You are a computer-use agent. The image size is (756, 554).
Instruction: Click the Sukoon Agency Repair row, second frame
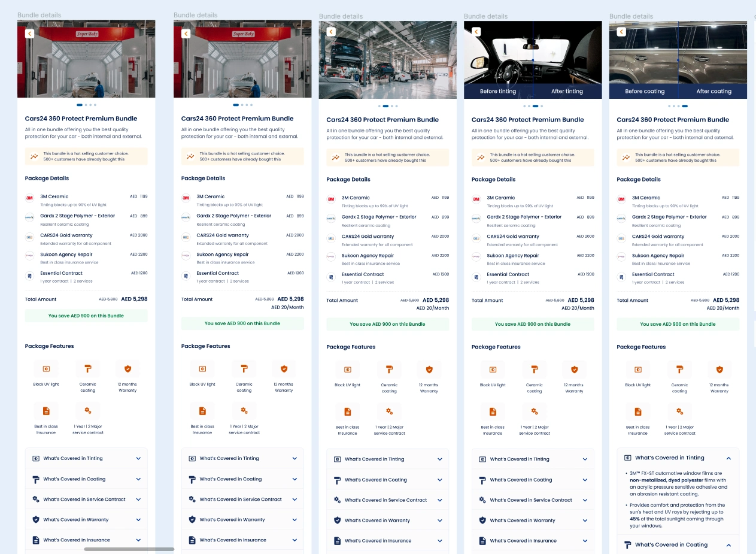[242, 258]
